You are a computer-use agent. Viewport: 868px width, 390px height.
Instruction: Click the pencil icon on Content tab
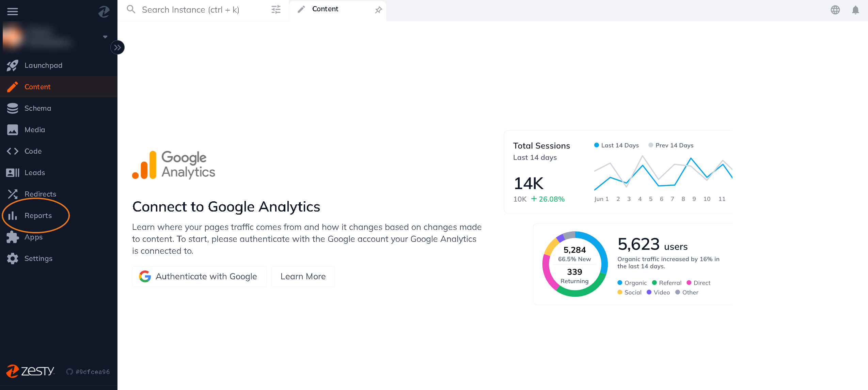pos(301,10)
